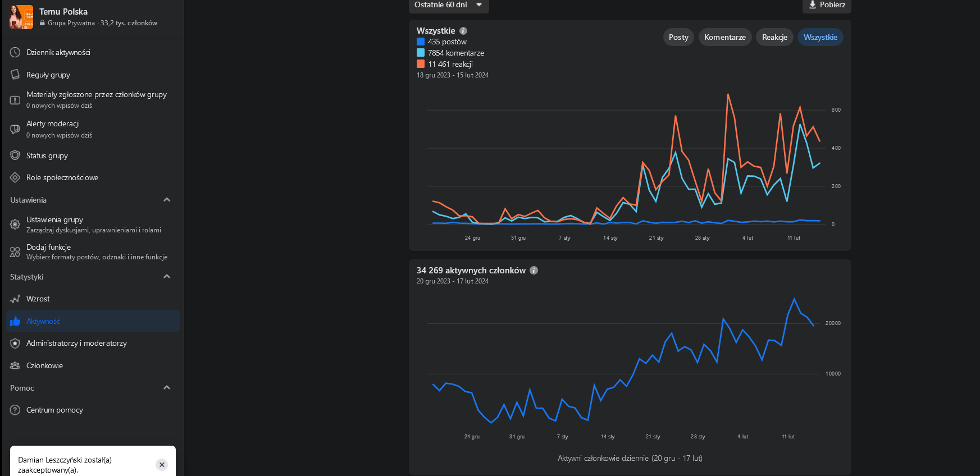Filter chart by Komentarze
980x476 pixels.
tap(725, 37)
